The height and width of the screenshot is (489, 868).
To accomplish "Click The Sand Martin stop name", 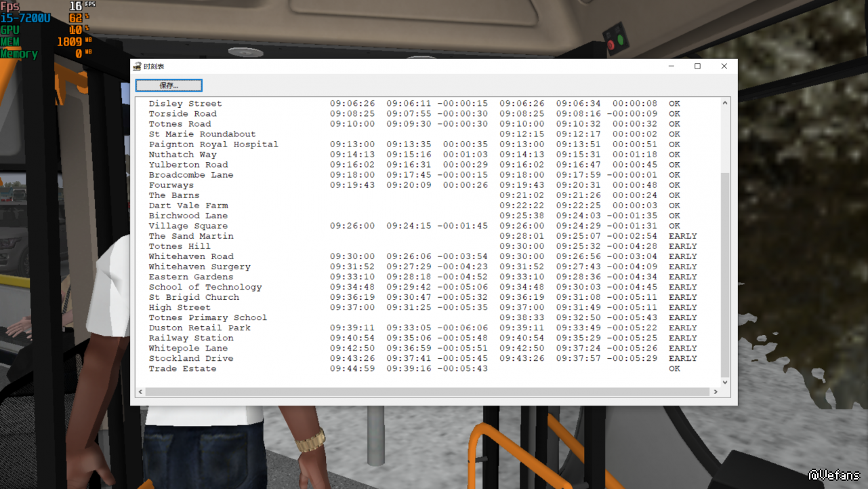I will [x=191, y=236].
